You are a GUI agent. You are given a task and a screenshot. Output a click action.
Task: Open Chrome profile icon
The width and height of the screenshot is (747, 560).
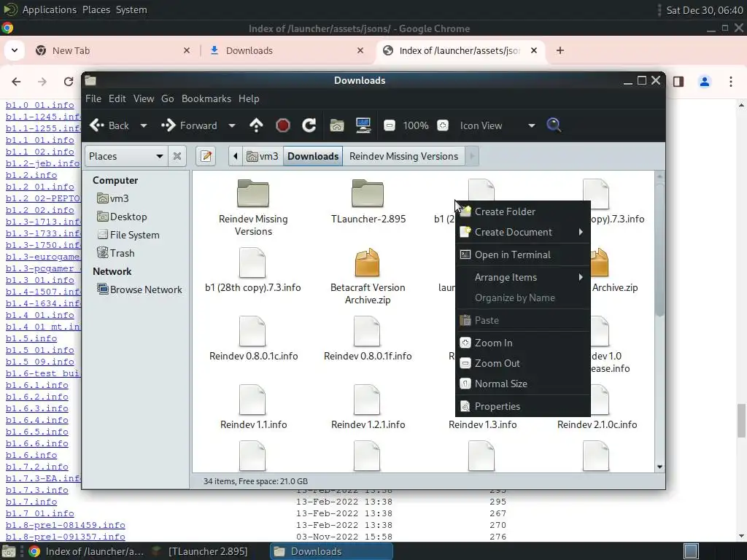[705, 82]
